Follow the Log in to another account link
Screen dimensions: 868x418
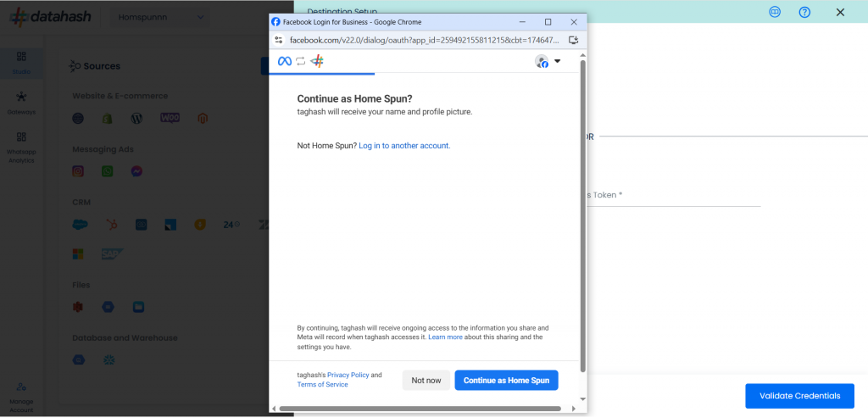click(x=404, y=146)
